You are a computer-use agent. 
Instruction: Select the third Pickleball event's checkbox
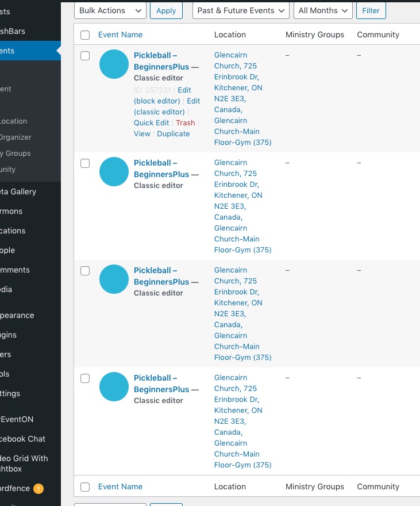point(85,271)
